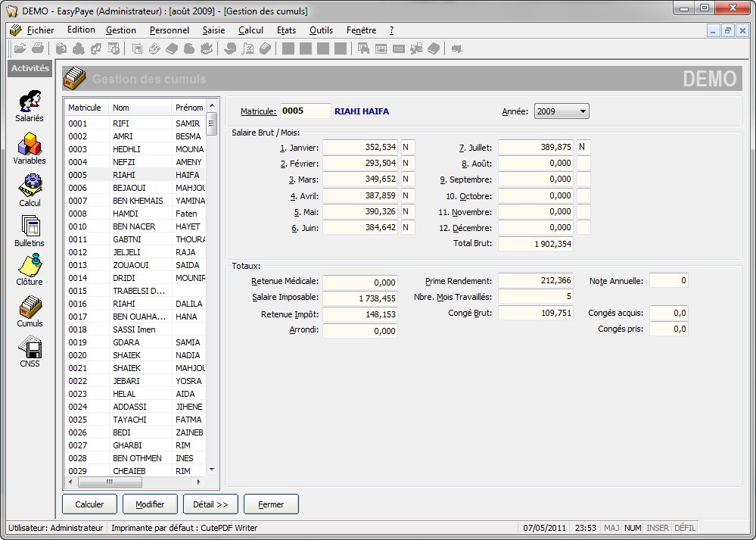
Task: Open the Fenêtre menu
Action: pyautogui.click(x=361, y=30)
